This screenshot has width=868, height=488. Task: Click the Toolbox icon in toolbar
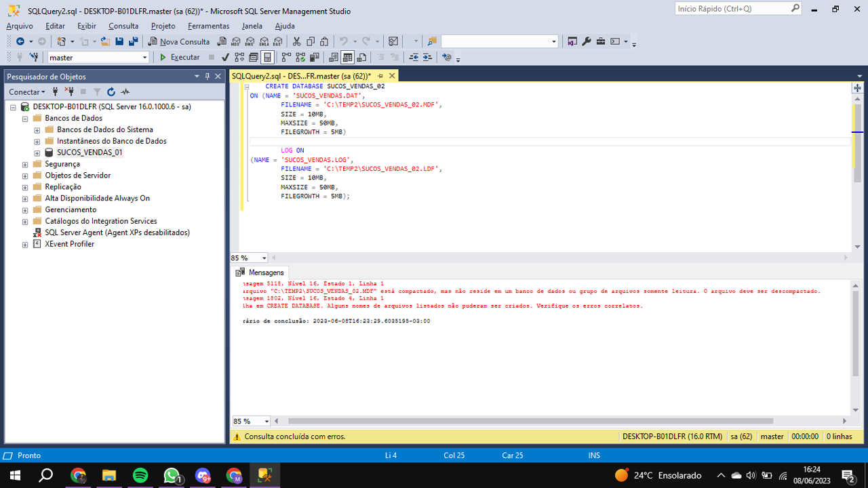coord(601,41)
